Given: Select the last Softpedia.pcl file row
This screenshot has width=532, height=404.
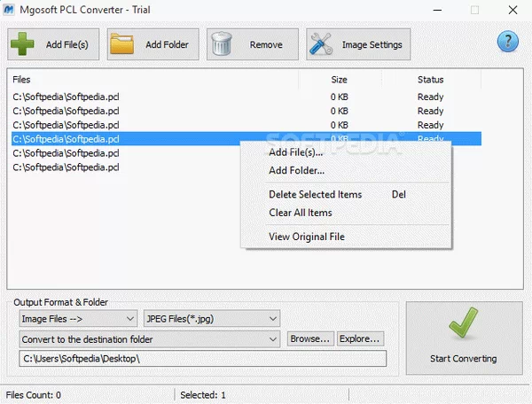Looking at the screenshot, I should coord(66,167).
